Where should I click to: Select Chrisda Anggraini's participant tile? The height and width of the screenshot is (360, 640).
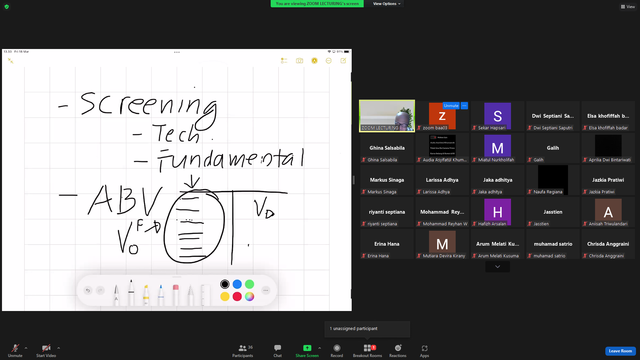tap(608, 244)
